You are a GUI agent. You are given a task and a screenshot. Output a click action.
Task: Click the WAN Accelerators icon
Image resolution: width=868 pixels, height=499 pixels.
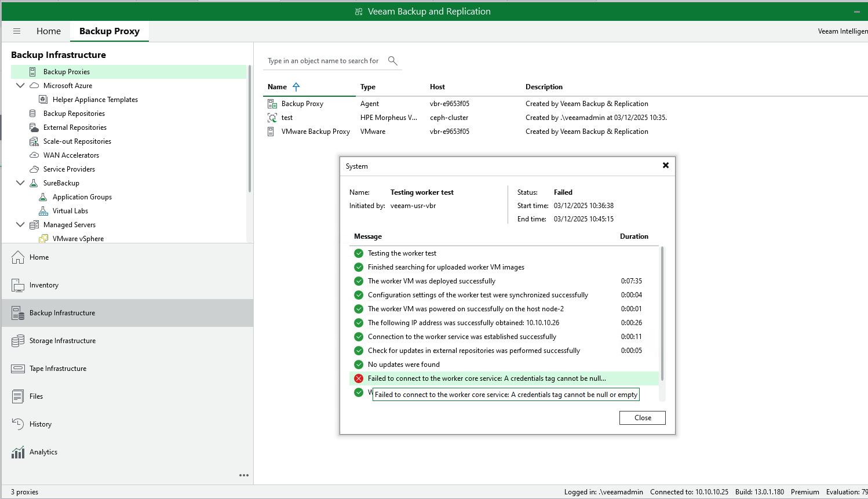(34, 155)
